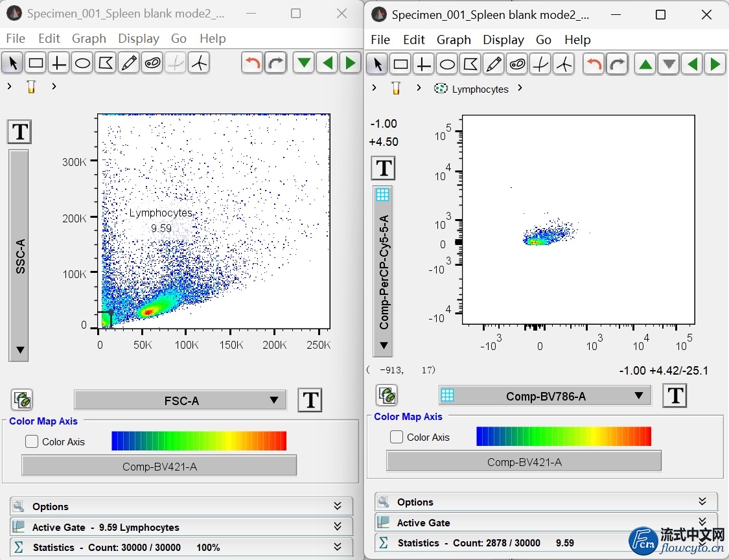Select the ellipse gate tool in left window

(x=82, y=63)
